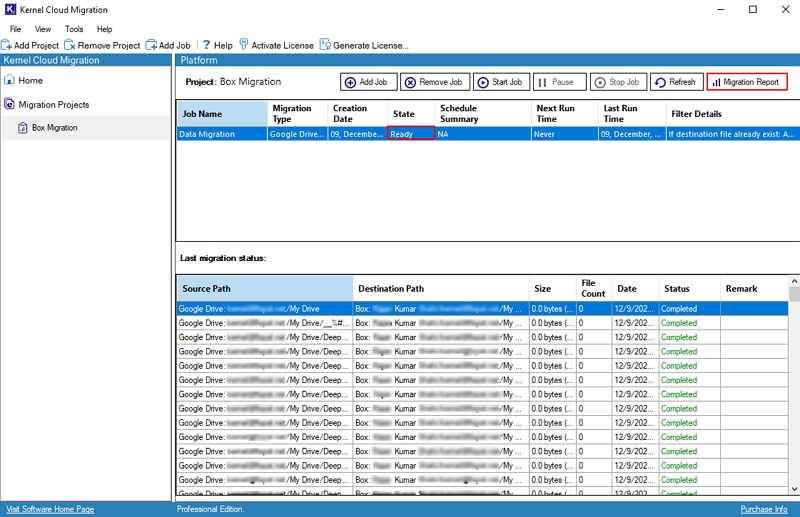Screen dimensions: 800x517
Task: Click the Status column header
Action: pyautogui.click(x=689, y=288)
